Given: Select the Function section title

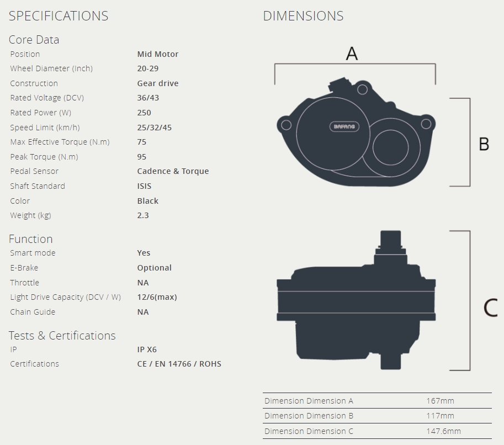Looking at the screenshot, I should [31, 239].
